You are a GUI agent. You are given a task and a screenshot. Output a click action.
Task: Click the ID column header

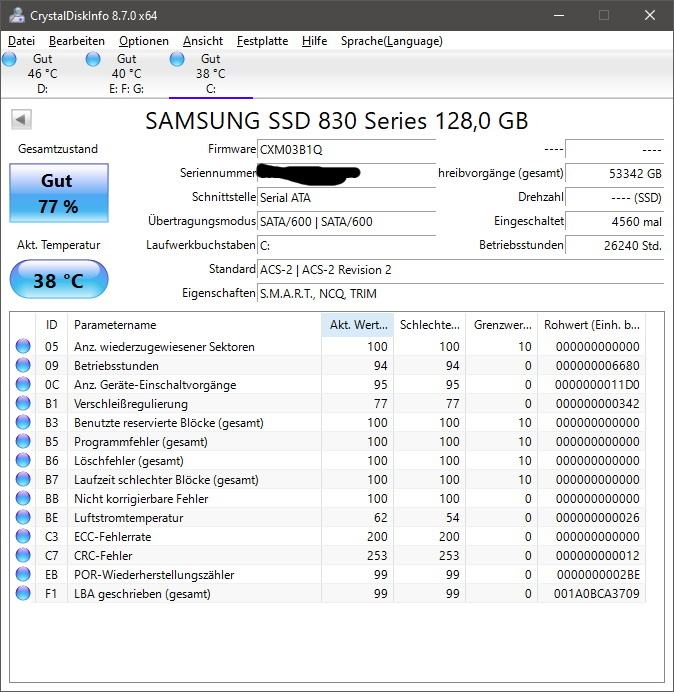[x=51, y=325]
